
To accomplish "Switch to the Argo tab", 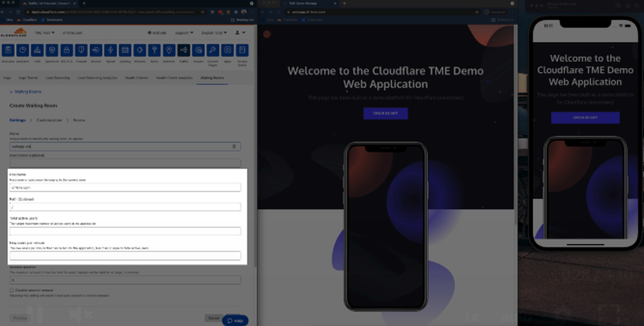I will [7, 78].
